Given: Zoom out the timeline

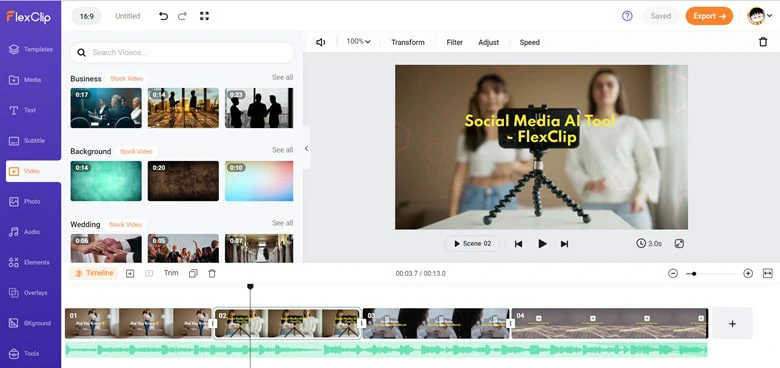Looking at the screenshot, I should pyautogui.click(x=673, y=274).
